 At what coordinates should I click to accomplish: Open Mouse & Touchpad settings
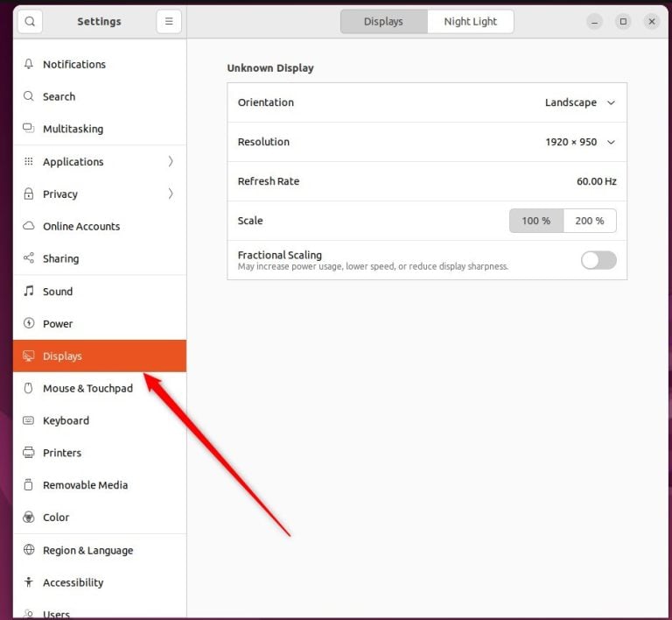coord(100,388)
